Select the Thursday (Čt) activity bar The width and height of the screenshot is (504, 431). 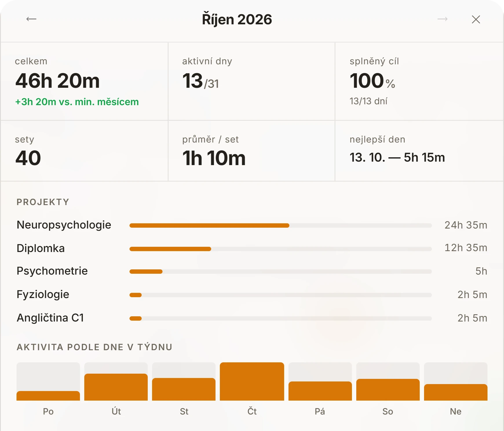point(252,381)
